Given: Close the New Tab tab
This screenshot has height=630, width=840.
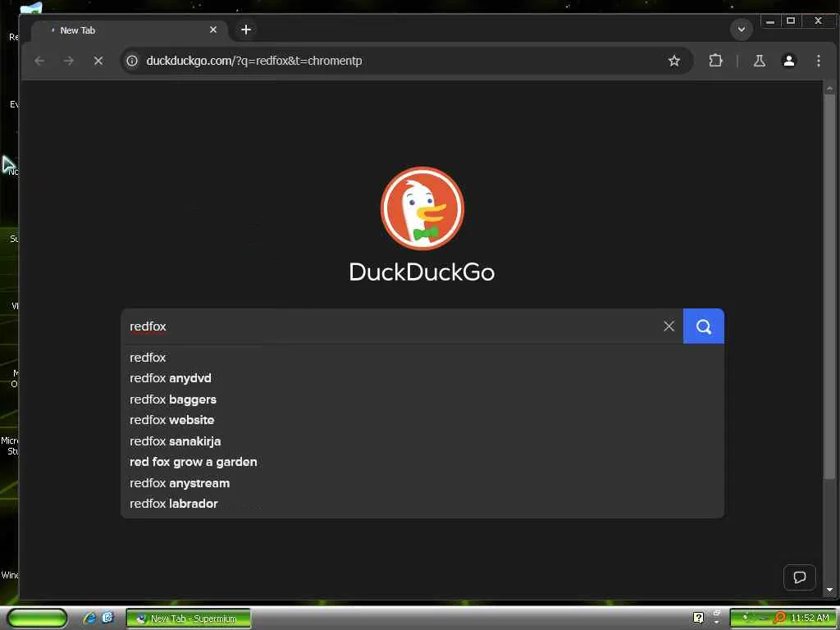Looking at the screenshot, I should (213, 30).
